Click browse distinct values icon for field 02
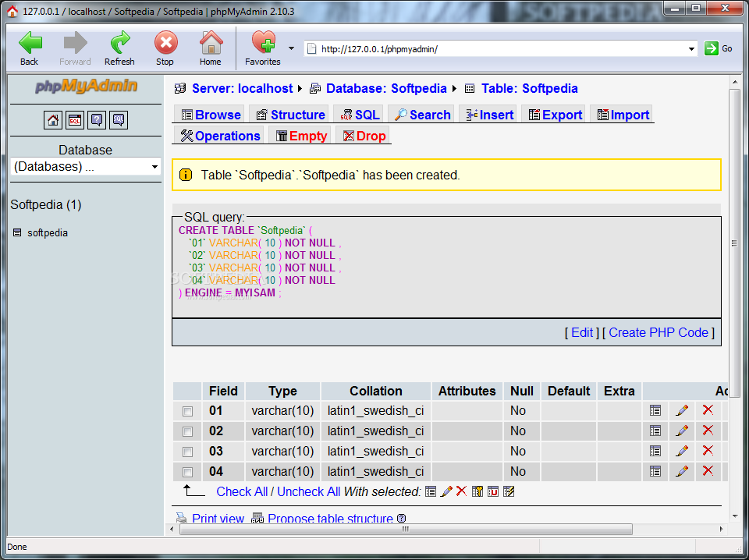Screen dimensions: 749x560 (x=655, y=431)
